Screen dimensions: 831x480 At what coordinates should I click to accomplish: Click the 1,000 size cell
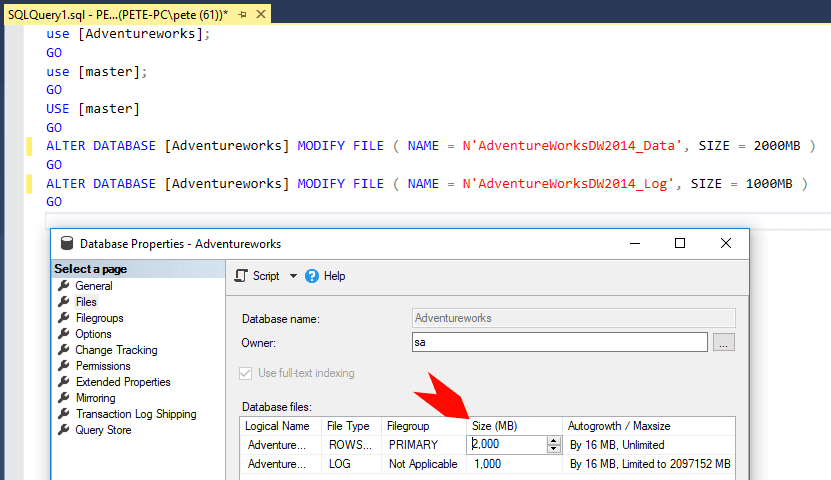[514, 464]
